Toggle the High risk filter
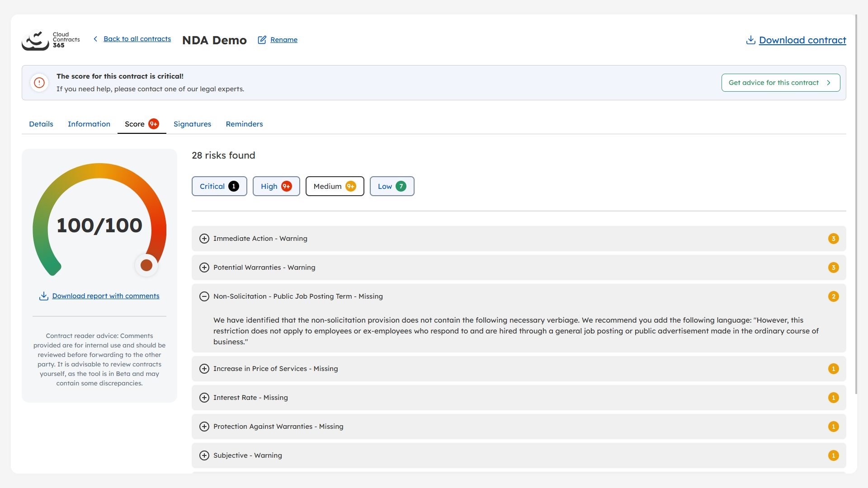Viewport: 868px width, 488px height. 276,186
